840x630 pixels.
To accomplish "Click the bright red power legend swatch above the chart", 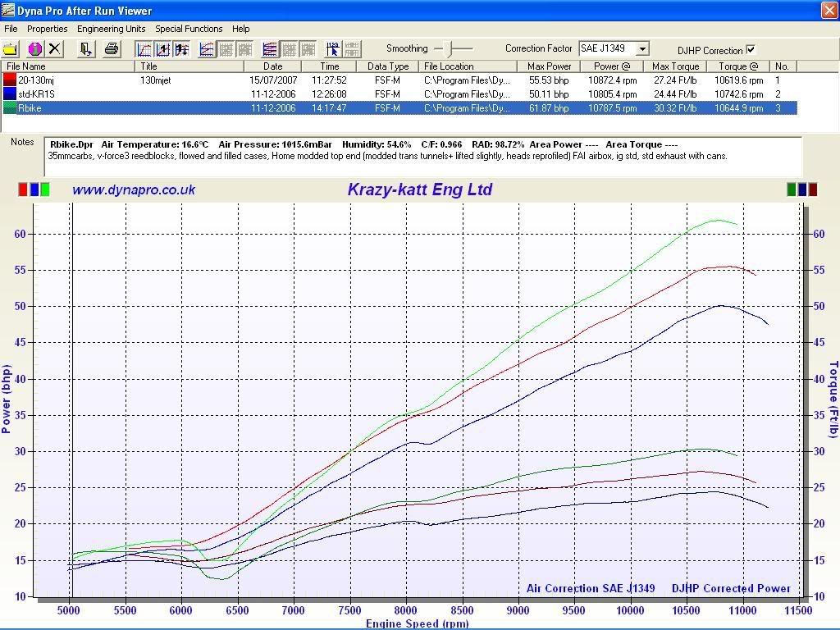I will [22, 189].
